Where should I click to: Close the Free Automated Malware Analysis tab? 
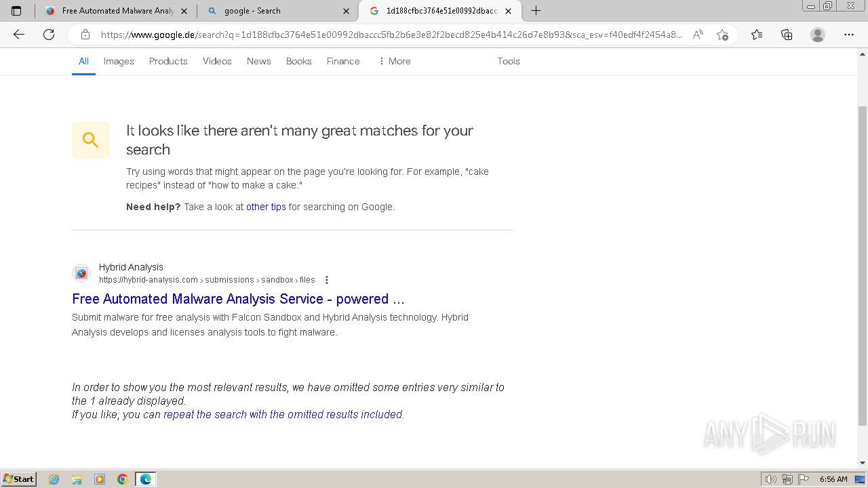(184, 11)
